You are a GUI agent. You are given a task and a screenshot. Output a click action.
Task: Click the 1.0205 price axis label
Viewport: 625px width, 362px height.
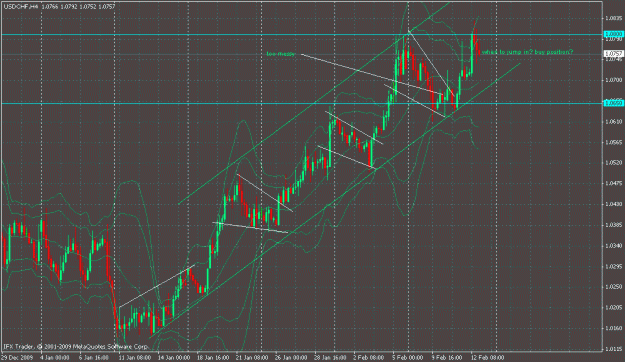click(614, 308)
